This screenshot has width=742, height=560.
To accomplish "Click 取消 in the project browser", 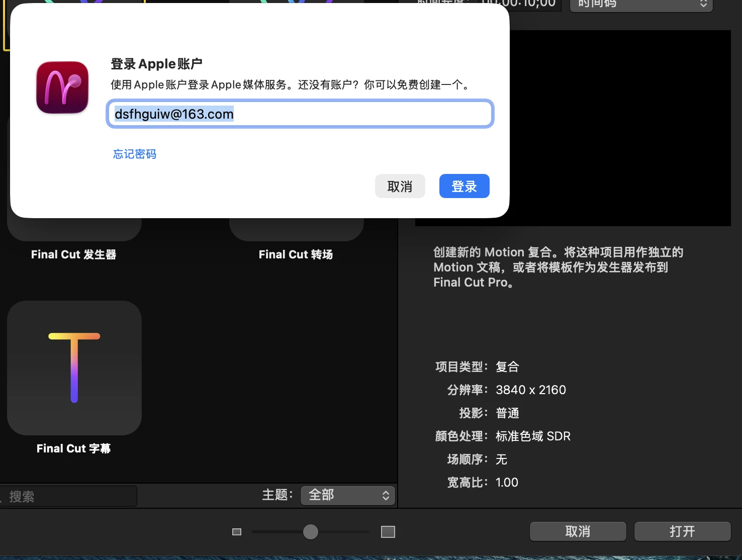I will (x=578, y=531).
